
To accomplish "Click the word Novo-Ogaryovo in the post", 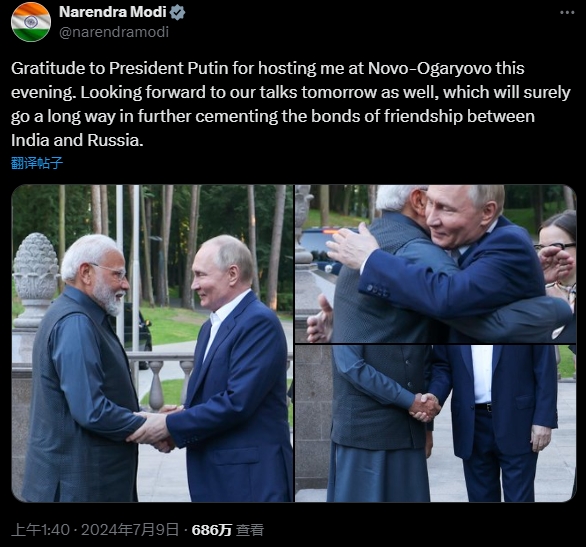I will point(430,68).
